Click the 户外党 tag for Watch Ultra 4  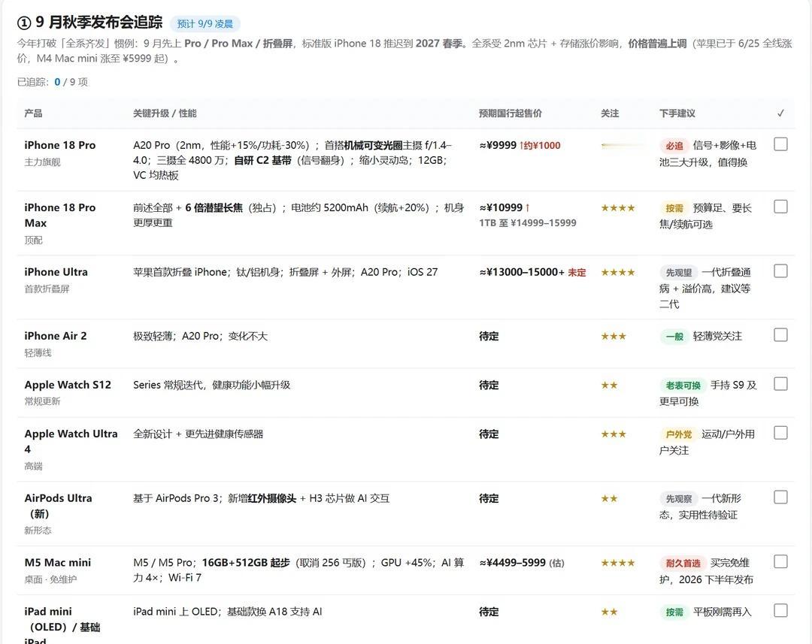678,434
